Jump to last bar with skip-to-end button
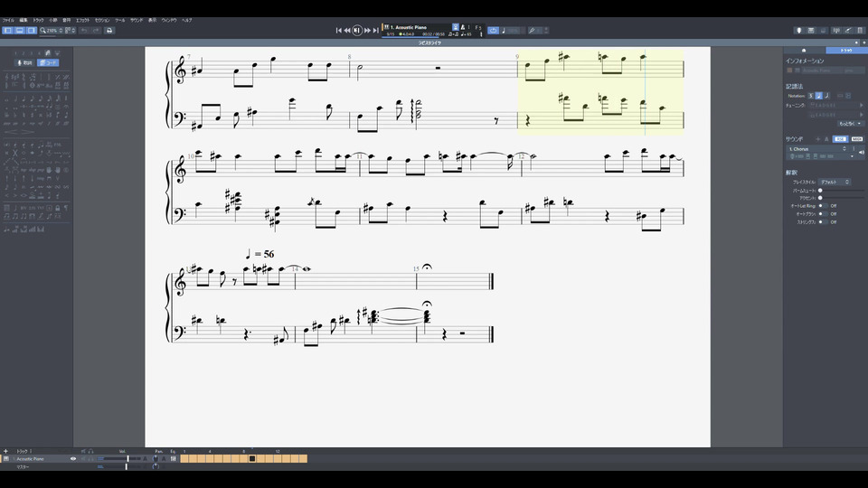The width and height of the screenshot is (868, 488). (376, 31)
